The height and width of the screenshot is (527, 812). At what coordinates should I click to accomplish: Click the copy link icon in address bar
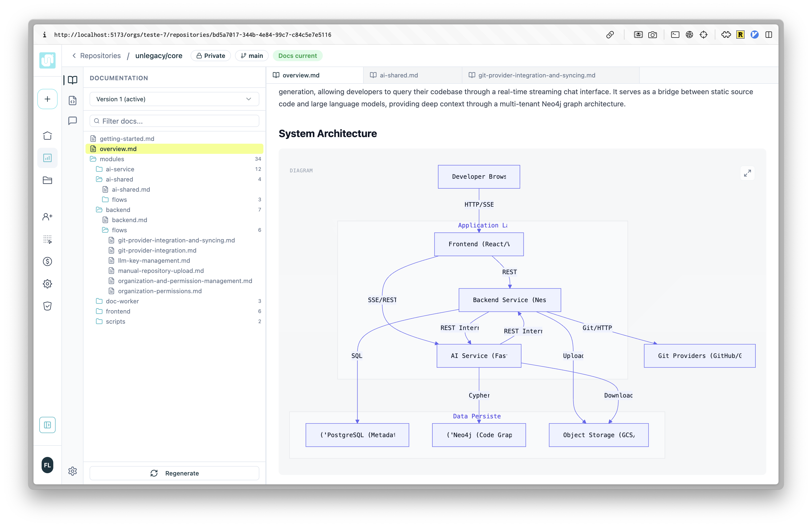(610, 35)
